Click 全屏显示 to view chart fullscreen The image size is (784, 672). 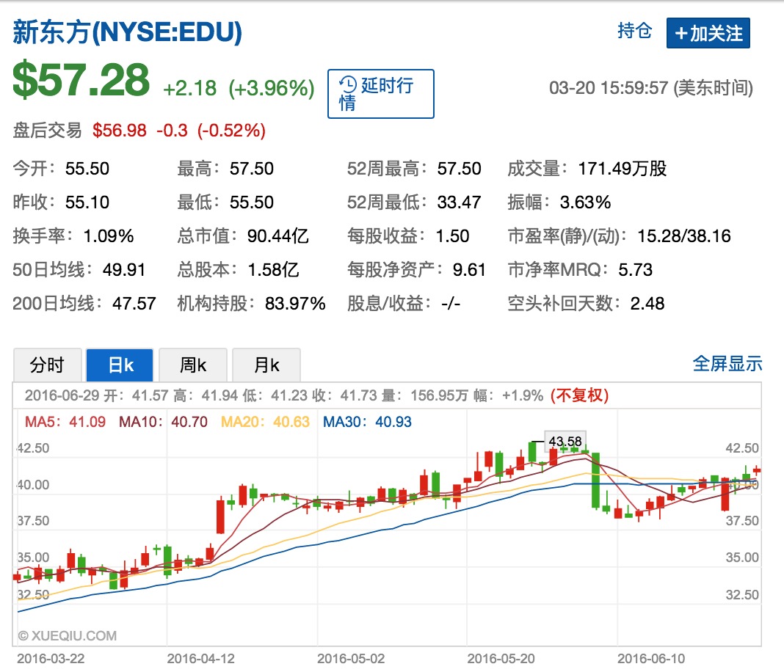[x=727, y=363]
